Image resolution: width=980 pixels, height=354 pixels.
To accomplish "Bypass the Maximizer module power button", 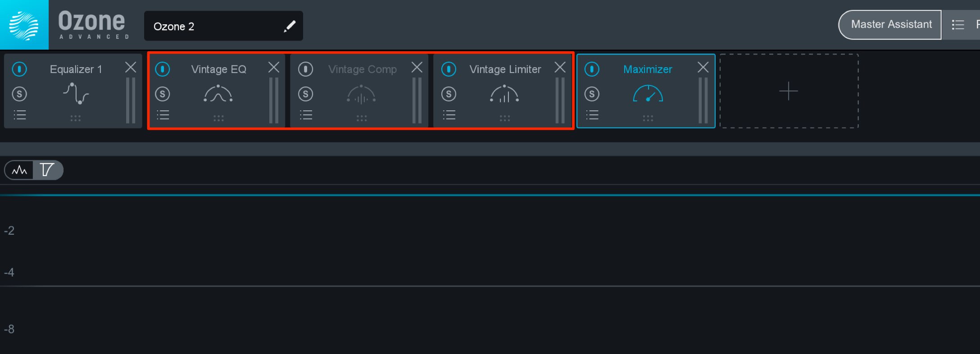I will tap(592, 69).
